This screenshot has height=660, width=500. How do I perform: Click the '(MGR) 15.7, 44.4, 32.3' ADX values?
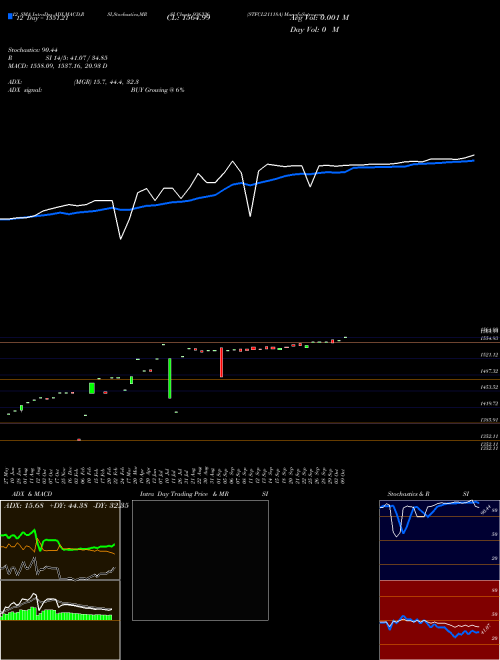pos(106,82)
